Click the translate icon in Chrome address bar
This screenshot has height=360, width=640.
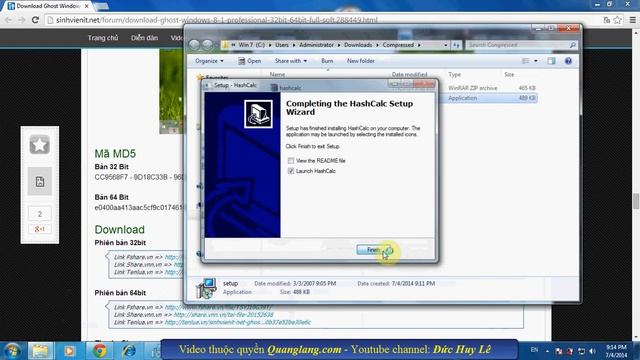(607, 20)
